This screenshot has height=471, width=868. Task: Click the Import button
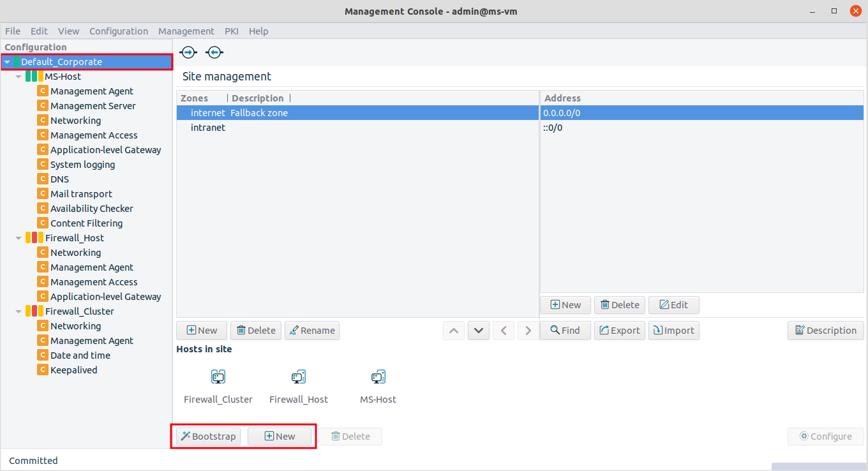[674, 331]
